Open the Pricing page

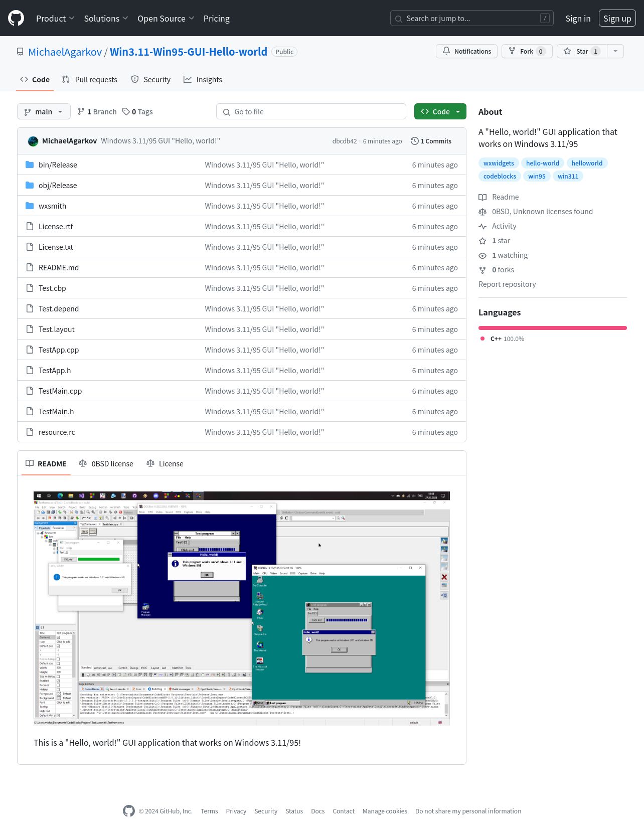[x=216, y=19]
